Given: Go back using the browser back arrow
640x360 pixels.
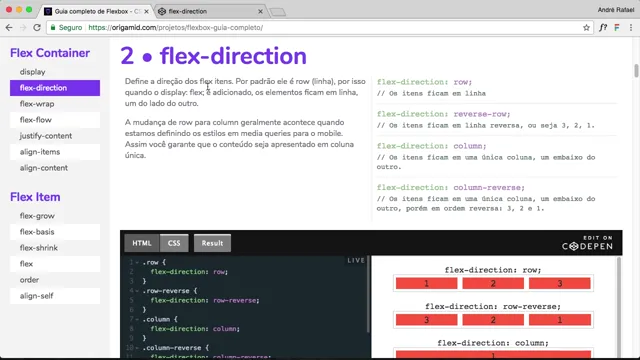Looking at the screenshot, I should [9, 27].
